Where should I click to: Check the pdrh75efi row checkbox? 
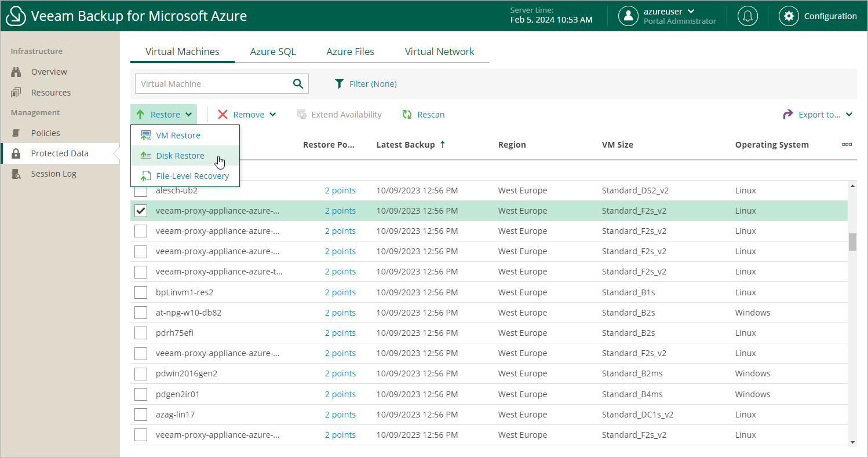tap(141, 333)
